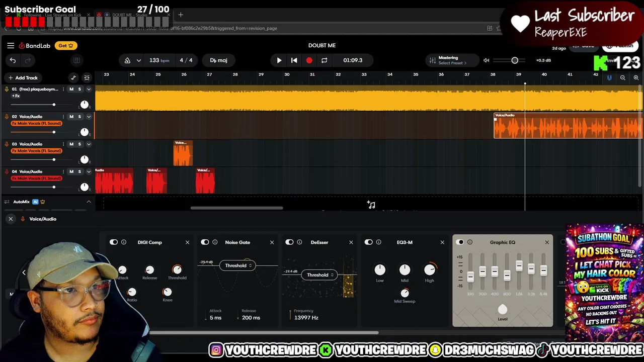Screen dimensions: 644x362
Task: Redo the last action
Action: pyautogui.click(x=28, y=60)
